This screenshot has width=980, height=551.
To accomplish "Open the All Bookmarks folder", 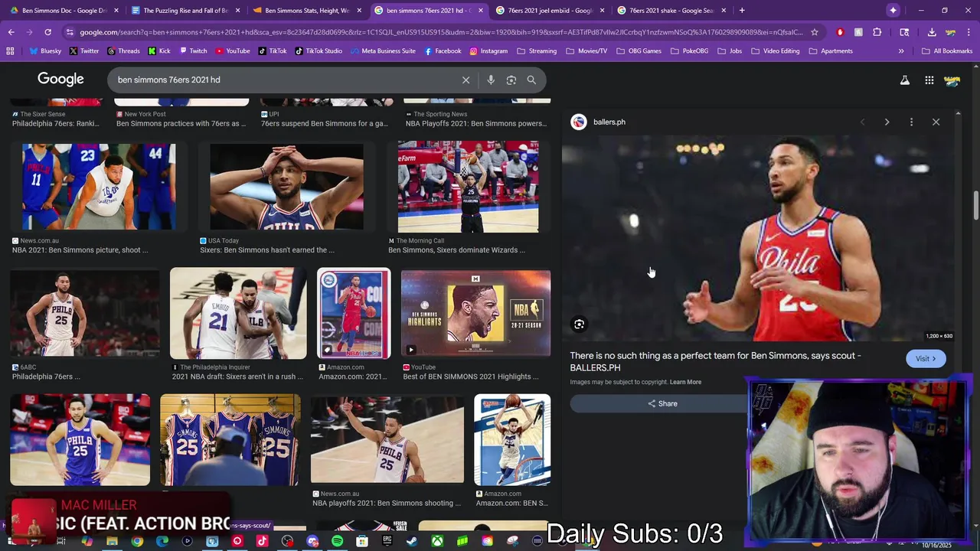I will [x=947, y=51].
